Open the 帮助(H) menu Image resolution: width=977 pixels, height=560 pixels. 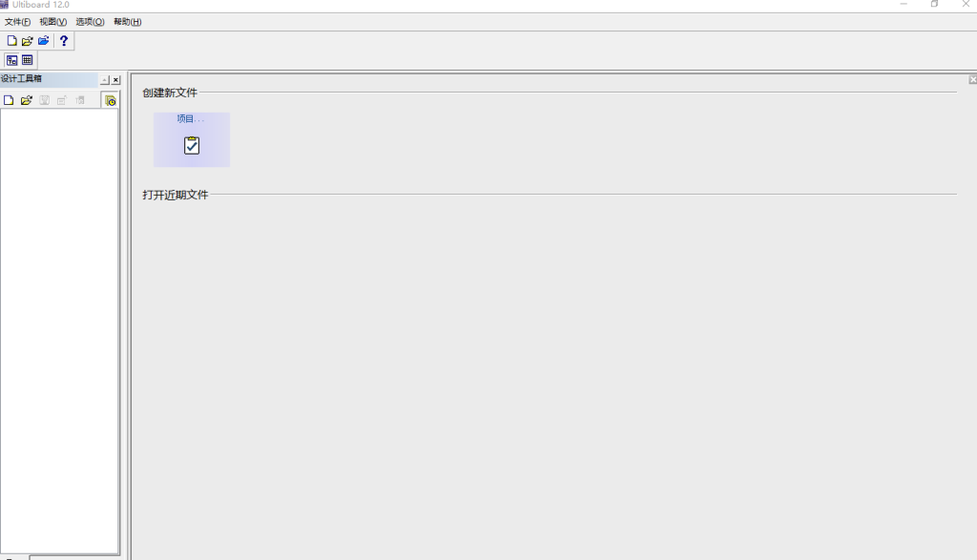click(127, 22)
